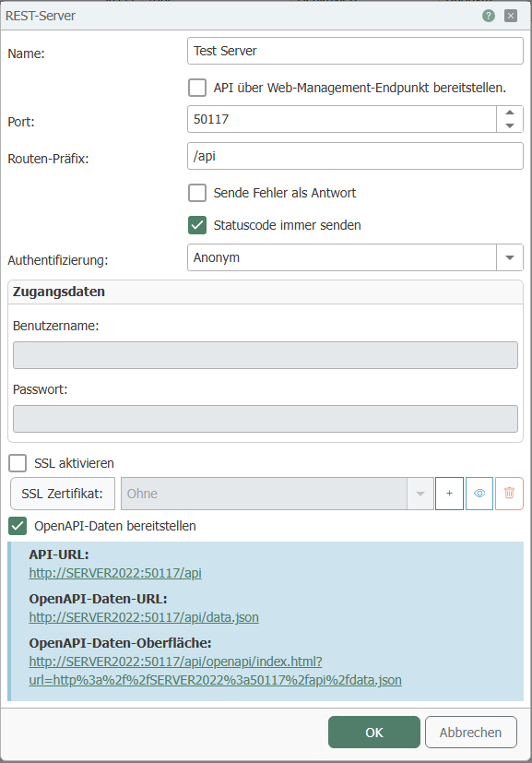The image size is (532, 763).
Task: Close the REST-Server dialog with X
Action: click(x=511, y=16)
